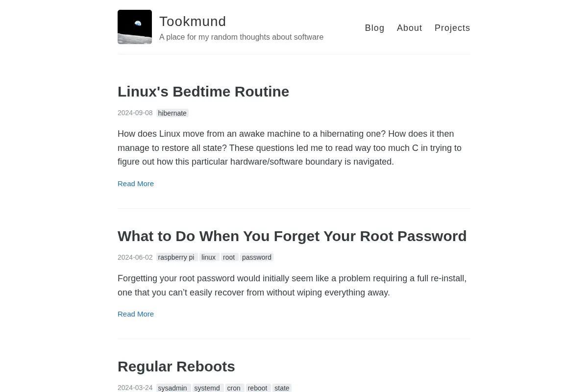This screenshot has height=392, width=588.
Task: Open the About page
Action: 410,28
